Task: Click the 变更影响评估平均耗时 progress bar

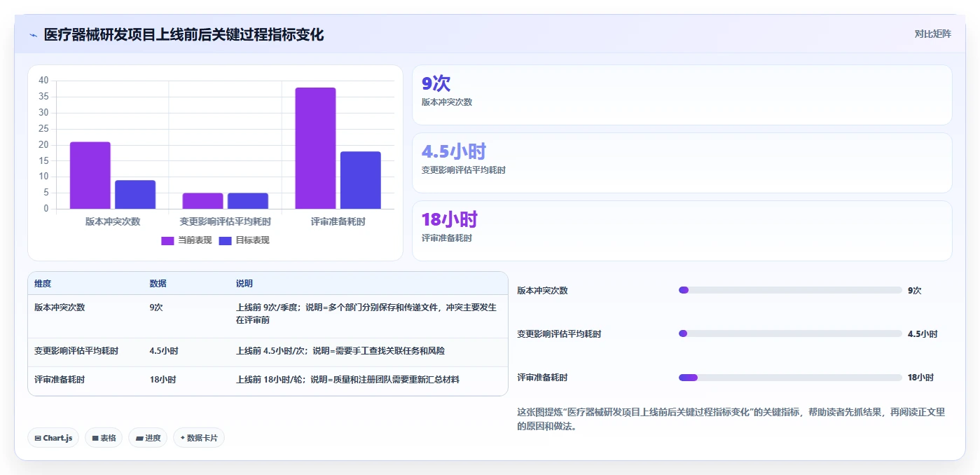Action: pyautogui.click(x=790, y=333)
